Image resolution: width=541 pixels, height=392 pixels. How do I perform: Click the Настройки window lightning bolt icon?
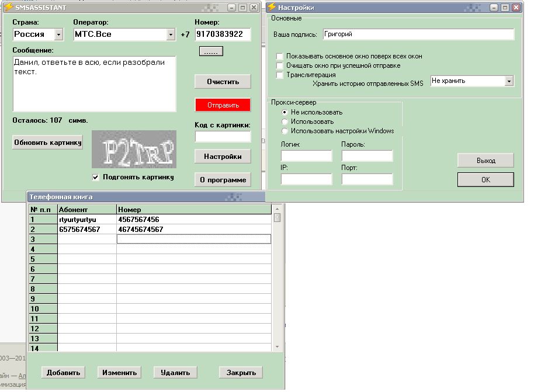point(272,7)
